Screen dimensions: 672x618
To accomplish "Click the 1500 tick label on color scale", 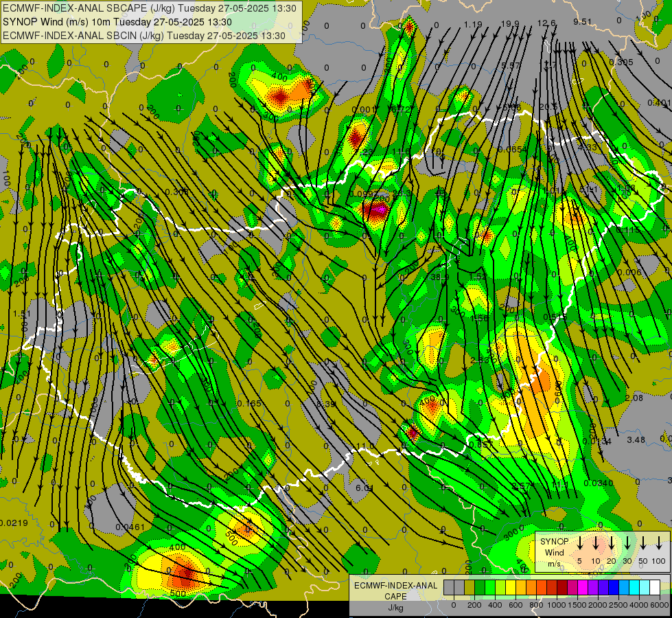I will coord(577,605).
